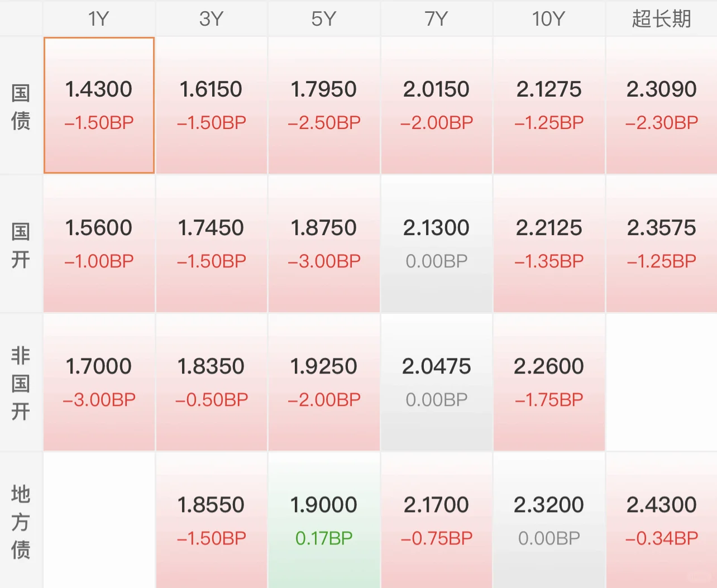This screenshot has width=717, height=588.
Task: Click 国债 超长期 cell 2.3090
Action: coord(662,105)
